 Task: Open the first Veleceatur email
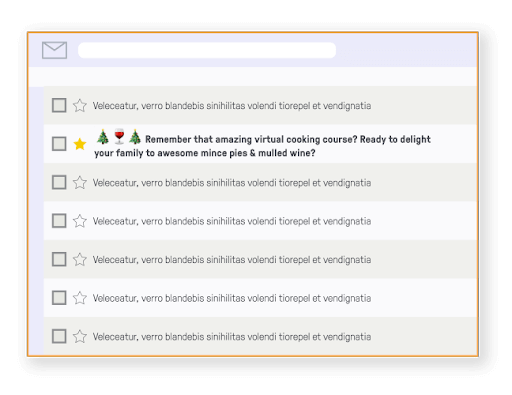(260, 106)
